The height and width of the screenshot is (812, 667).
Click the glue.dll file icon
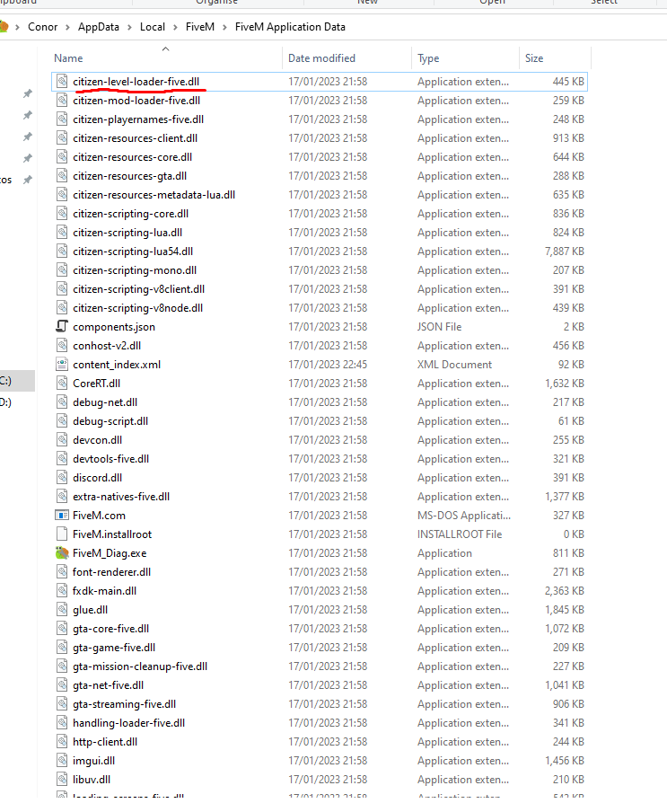point(62,610)
